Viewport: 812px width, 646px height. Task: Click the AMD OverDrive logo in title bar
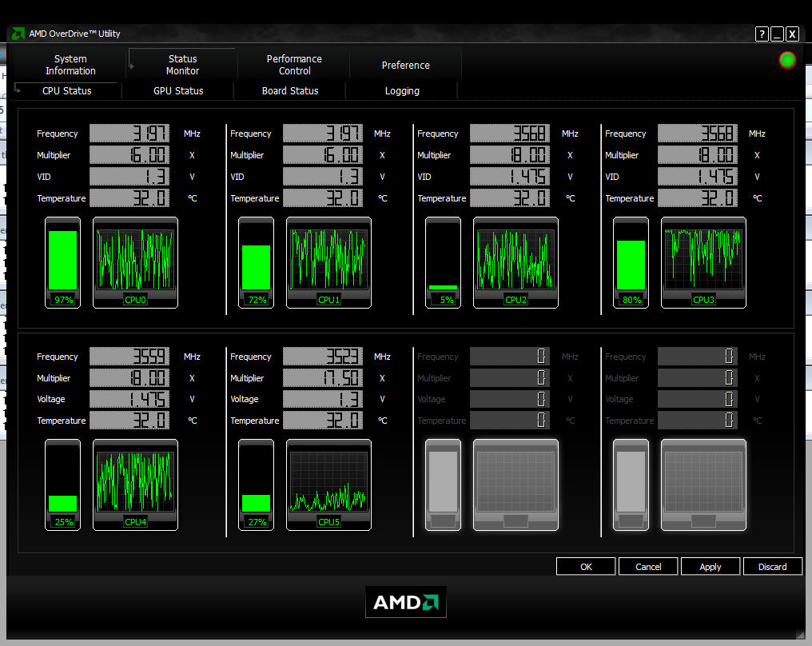point(18,34)
